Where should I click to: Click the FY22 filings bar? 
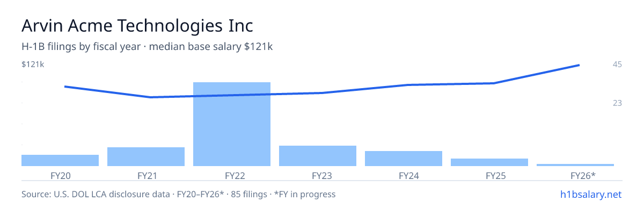coord(232,124)
